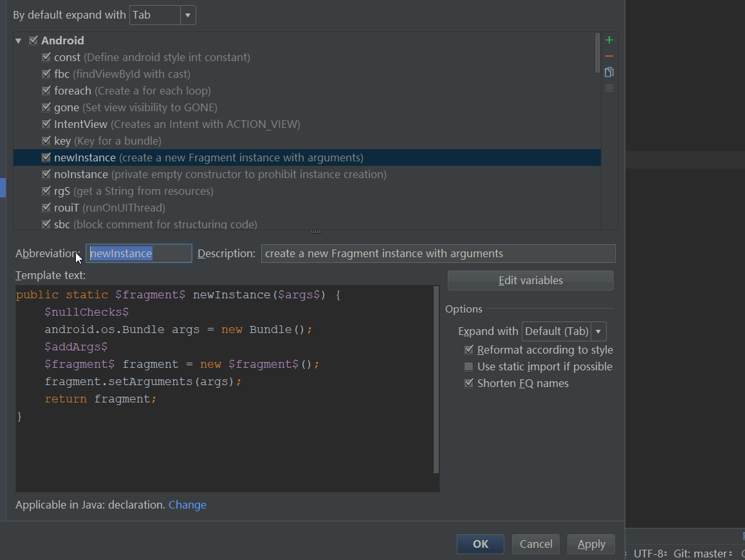Click the template list vertical scrollbar
The image size is (745, 560).
[x=598, y=53]
